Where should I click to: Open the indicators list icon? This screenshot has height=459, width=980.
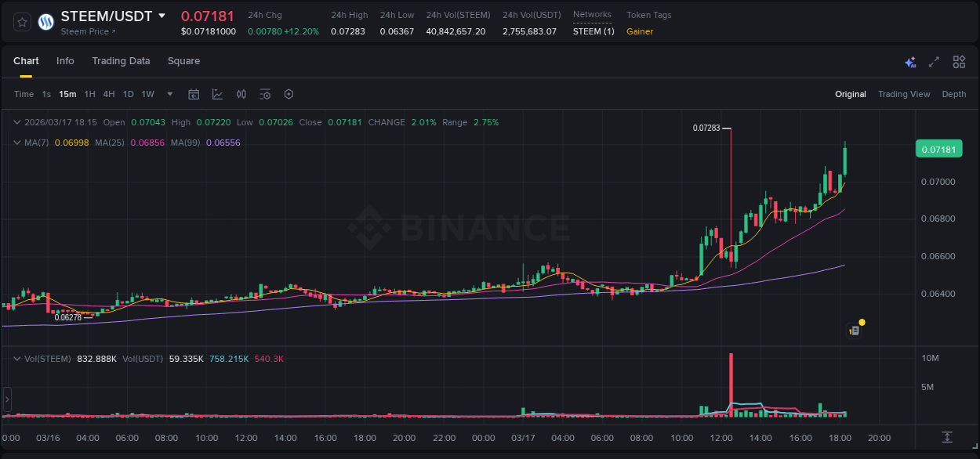[x=265, y=93]
